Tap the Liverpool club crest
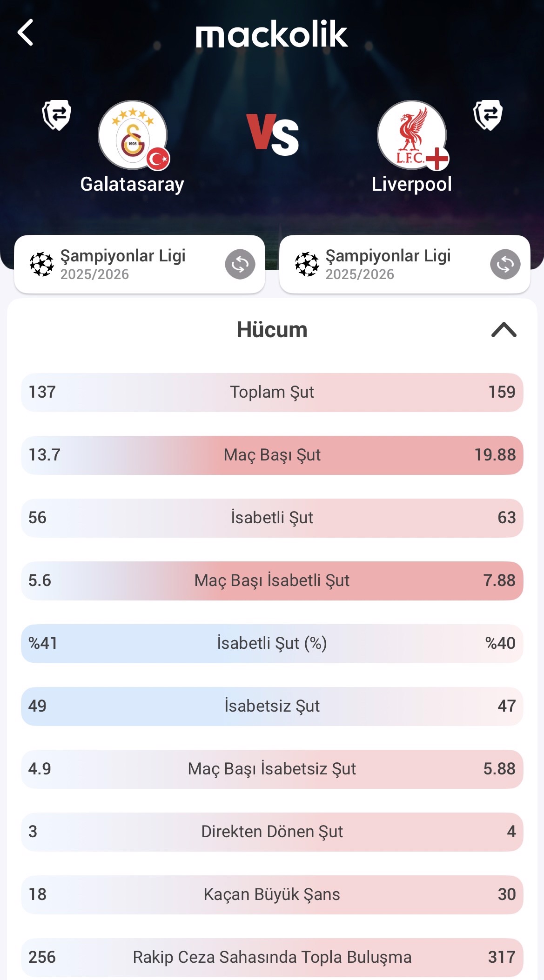544x980 pixels. [412, 135]
